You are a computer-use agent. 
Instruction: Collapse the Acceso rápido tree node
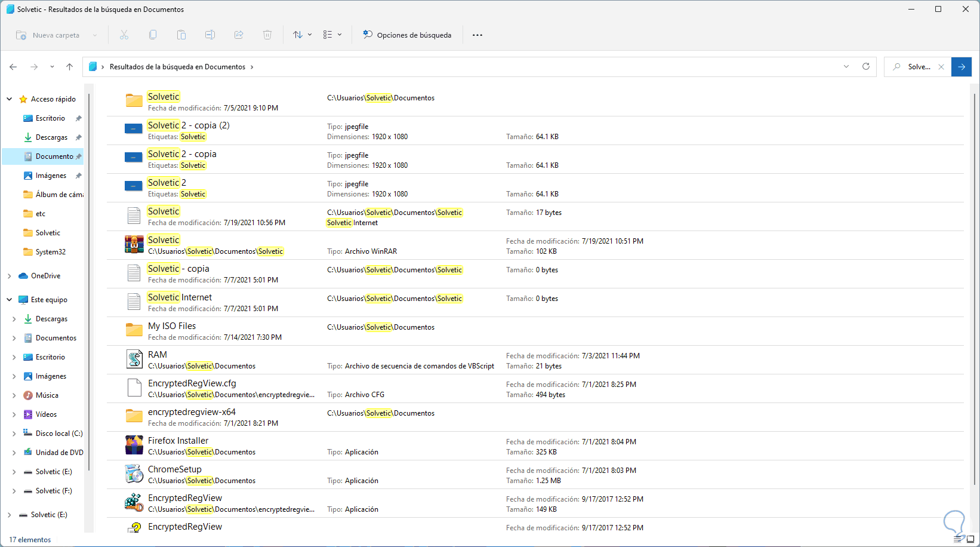[x=10, y=99]
